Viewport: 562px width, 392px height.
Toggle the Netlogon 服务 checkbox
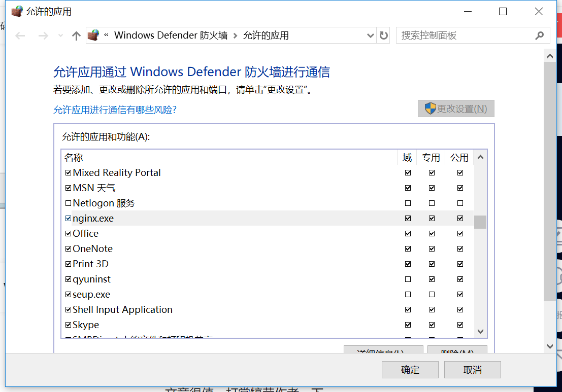tap(69, 203)
